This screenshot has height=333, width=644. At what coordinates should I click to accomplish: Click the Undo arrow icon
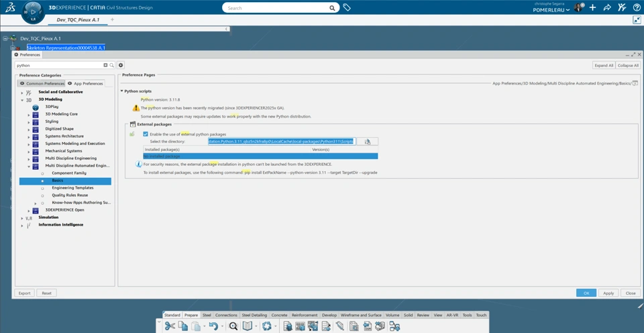[x=213, y=326]
